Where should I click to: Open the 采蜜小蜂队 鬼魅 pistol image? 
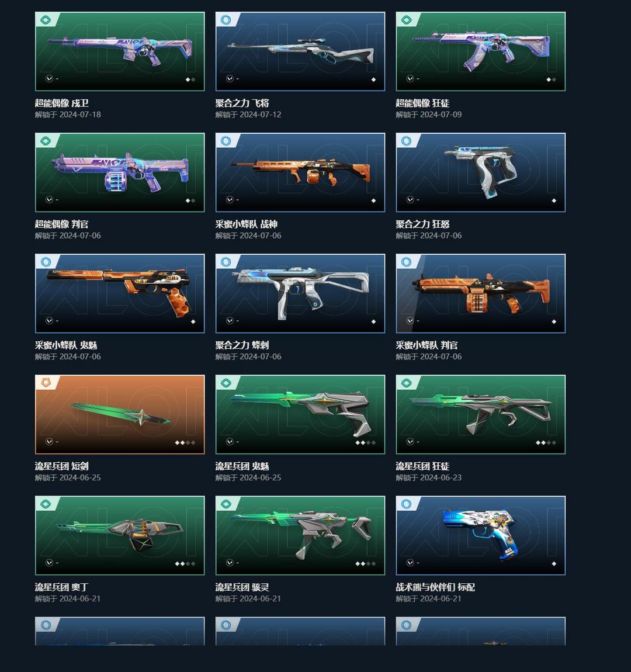(120, 293)
